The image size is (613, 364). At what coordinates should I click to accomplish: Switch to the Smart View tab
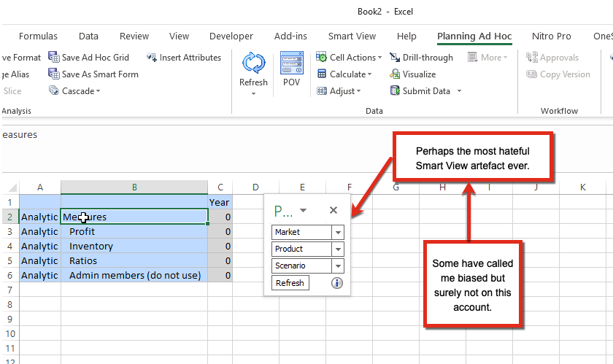(352, 36)
